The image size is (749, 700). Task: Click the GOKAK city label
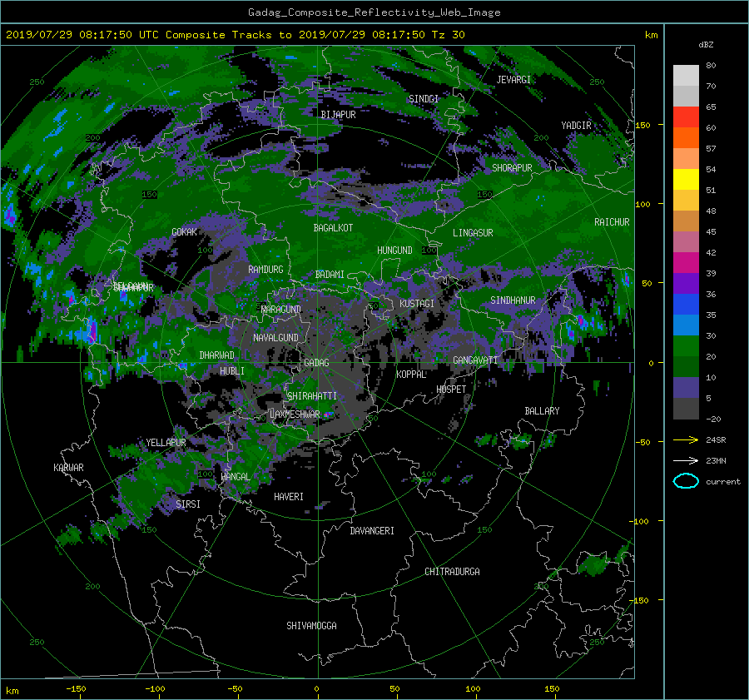[x=184, y=232]
